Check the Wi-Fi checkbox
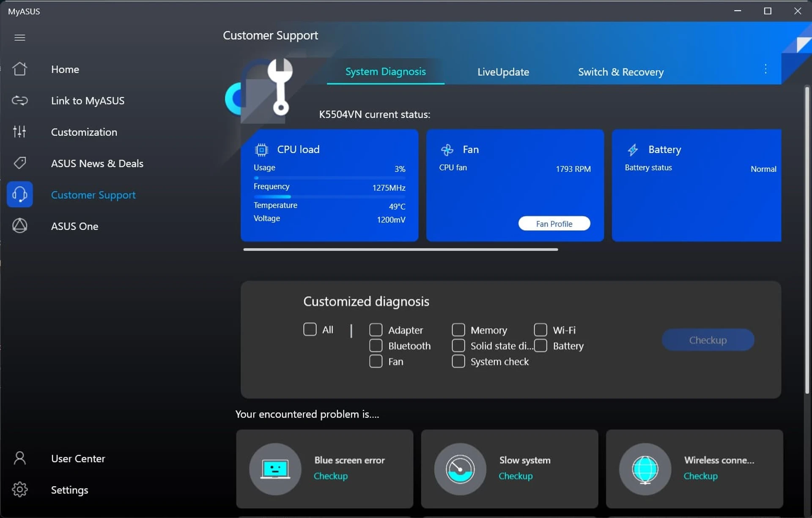 coord(540,330)
